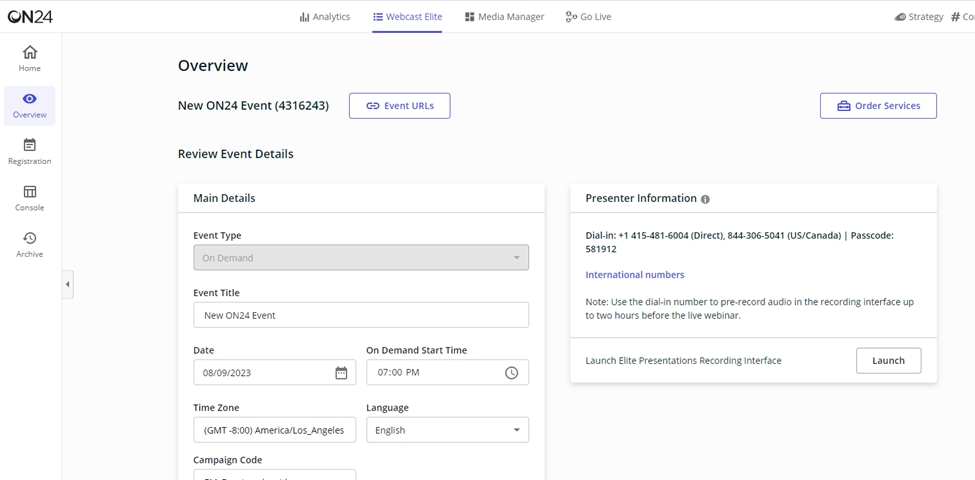Switch to Media Manager tab
This screenshot has width=975, height=480.
pyautogui.click(x=504, y=17)
